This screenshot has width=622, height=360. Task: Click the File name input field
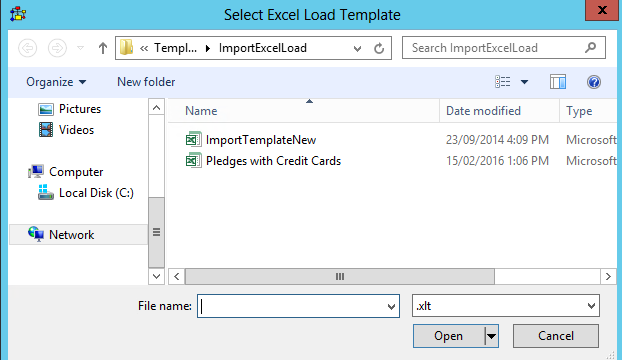[293, 306]
